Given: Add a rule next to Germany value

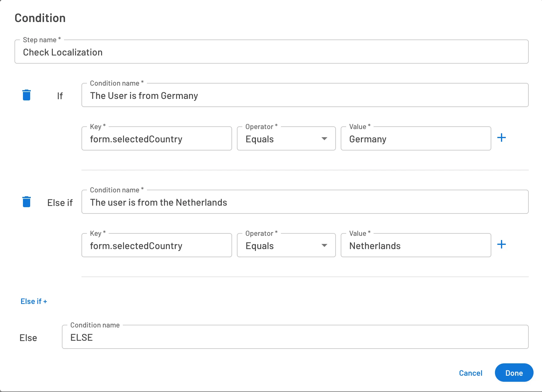Looking at the screenshot, I should click(501, 138).
